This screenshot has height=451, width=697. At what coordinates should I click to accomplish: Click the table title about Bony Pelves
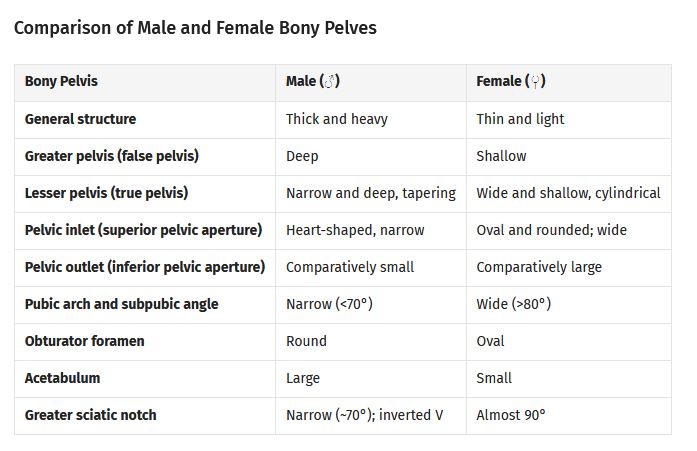pyautogui.click(x=195, y=28)
